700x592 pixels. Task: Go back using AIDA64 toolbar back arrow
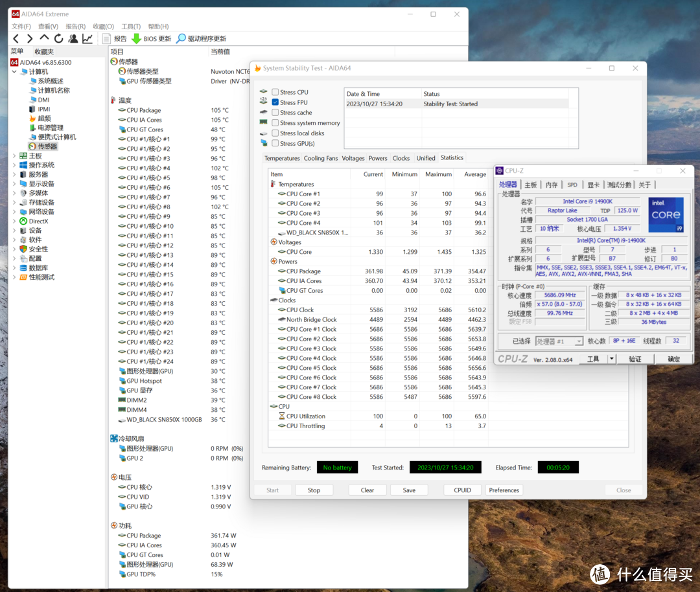(16, 39)
